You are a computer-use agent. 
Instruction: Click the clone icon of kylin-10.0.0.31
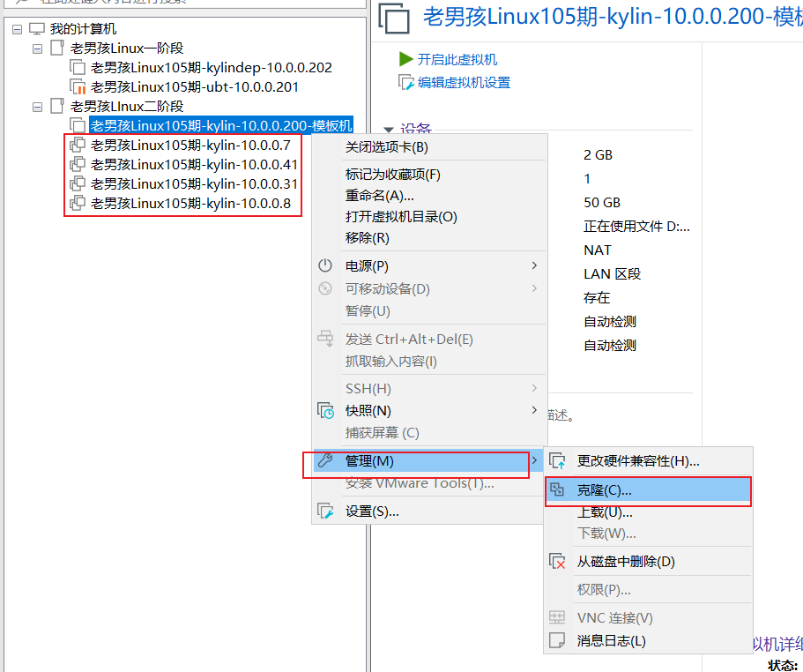click(78, 184)
